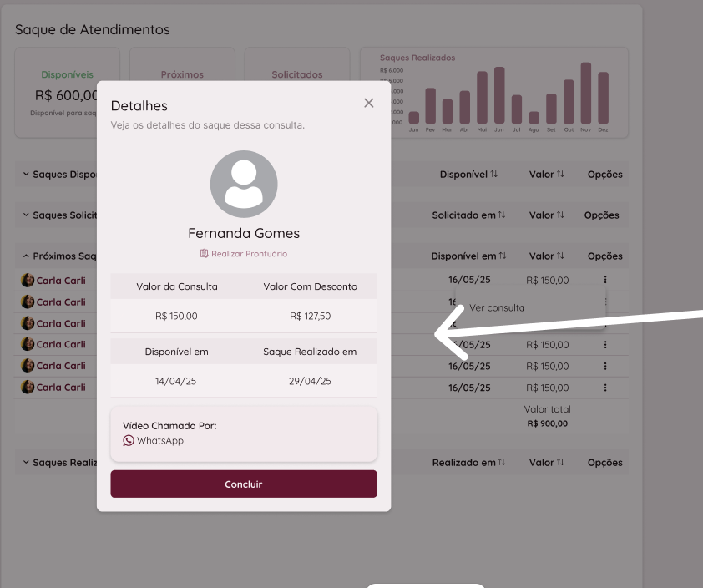Expand the Saques Realizados section
This screenshot has width=703, height=588.
[x=26, y=462]
